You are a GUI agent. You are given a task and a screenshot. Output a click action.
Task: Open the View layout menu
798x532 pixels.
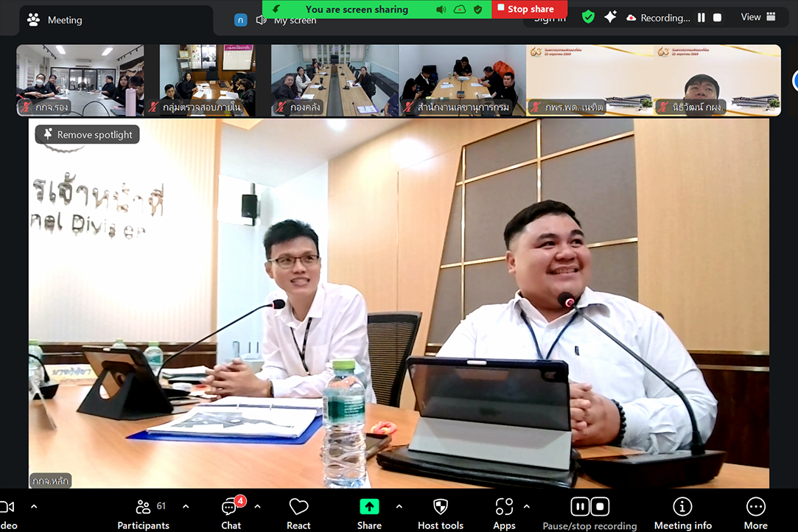point(758,17)
